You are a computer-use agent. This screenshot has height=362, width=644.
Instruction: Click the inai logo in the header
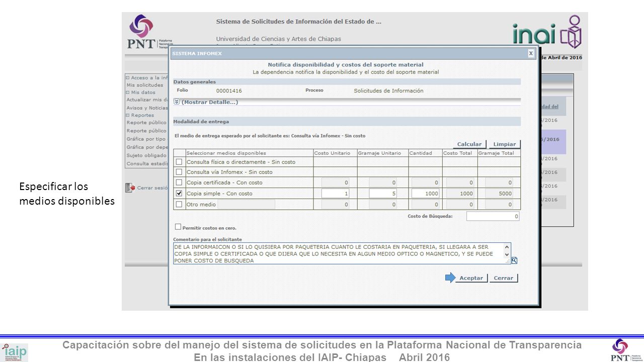pos(547,31)
